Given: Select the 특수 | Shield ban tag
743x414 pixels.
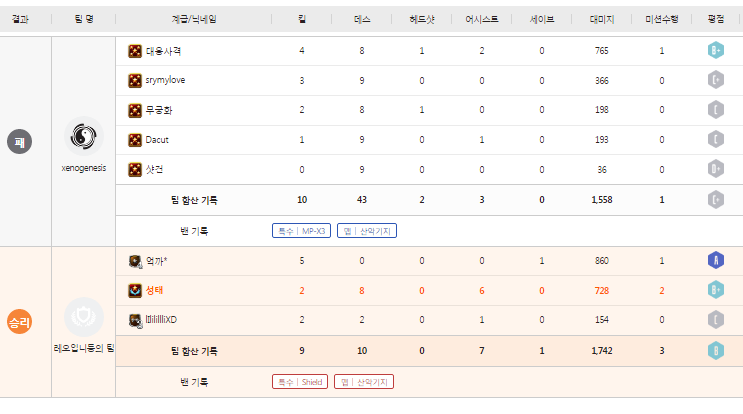Looking at the screenshot, I should (x=300, y=382).
